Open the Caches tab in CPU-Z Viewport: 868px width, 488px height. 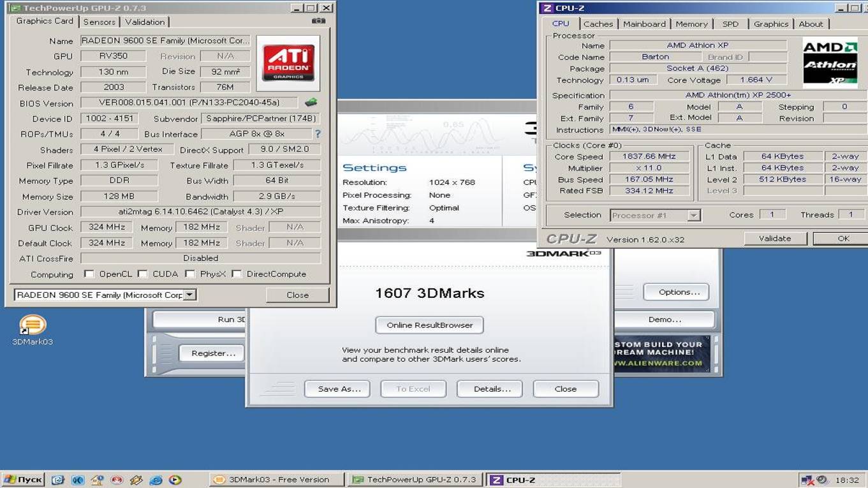click(598, 24)
